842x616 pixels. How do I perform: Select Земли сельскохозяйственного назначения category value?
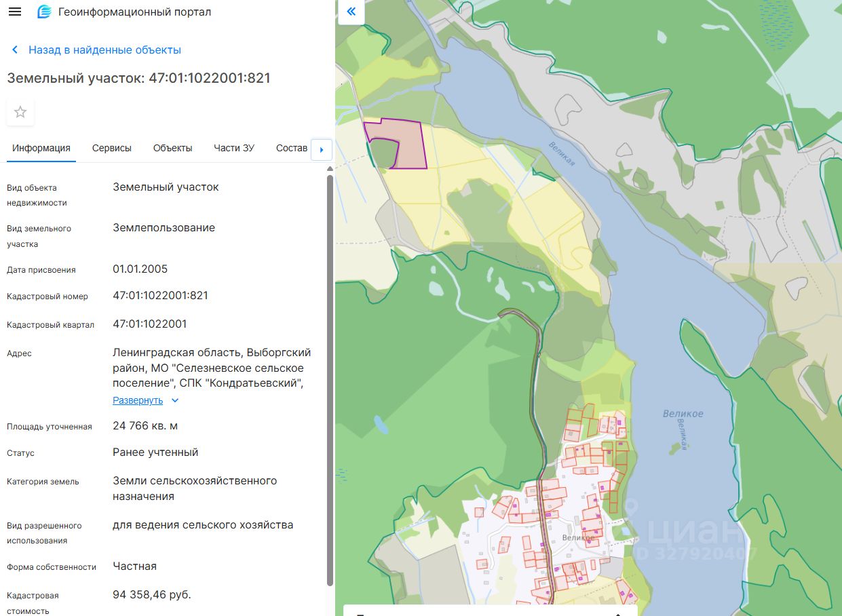pyautogui.click(x=195, y=488)
